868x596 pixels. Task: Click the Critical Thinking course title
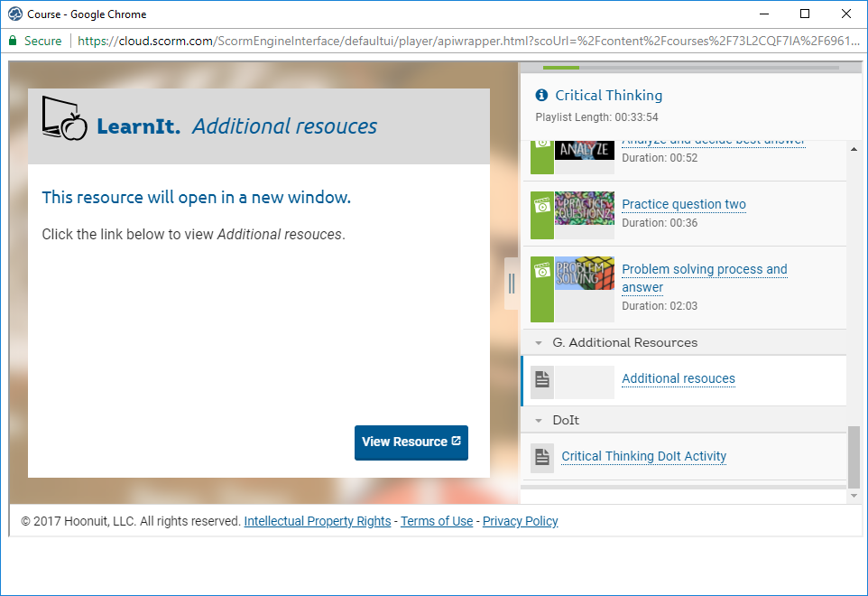(608, 96)
